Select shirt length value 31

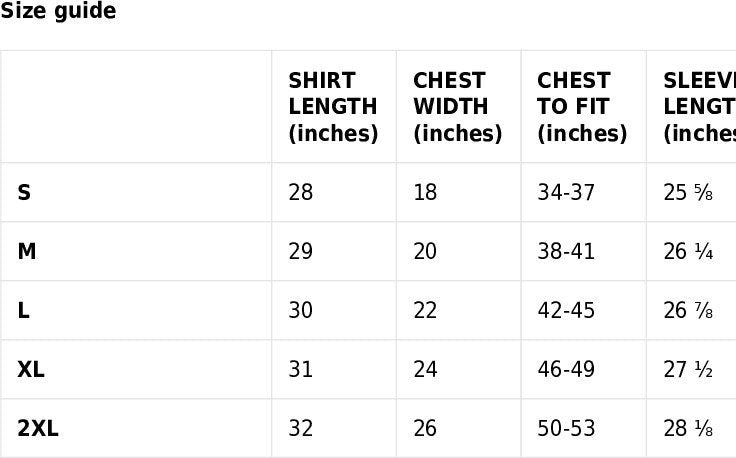tap(301, 369)
